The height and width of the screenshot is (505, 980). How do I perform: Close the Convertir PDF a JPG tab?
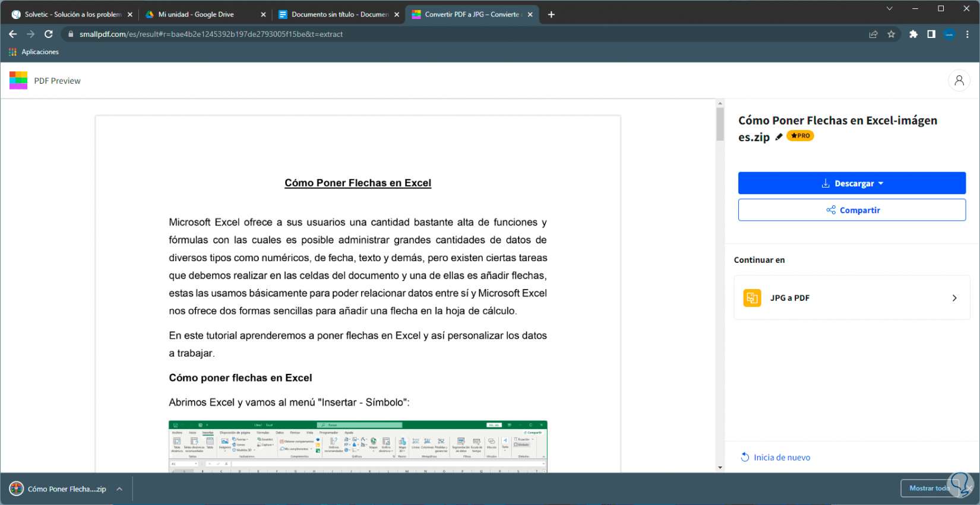pos(530,14)
